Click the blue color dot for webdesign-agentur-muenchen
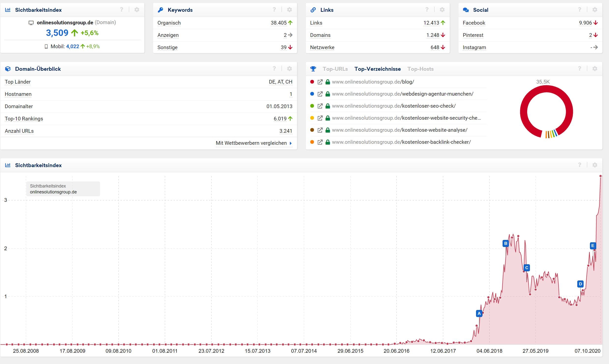609x364 pixels. 312,94
